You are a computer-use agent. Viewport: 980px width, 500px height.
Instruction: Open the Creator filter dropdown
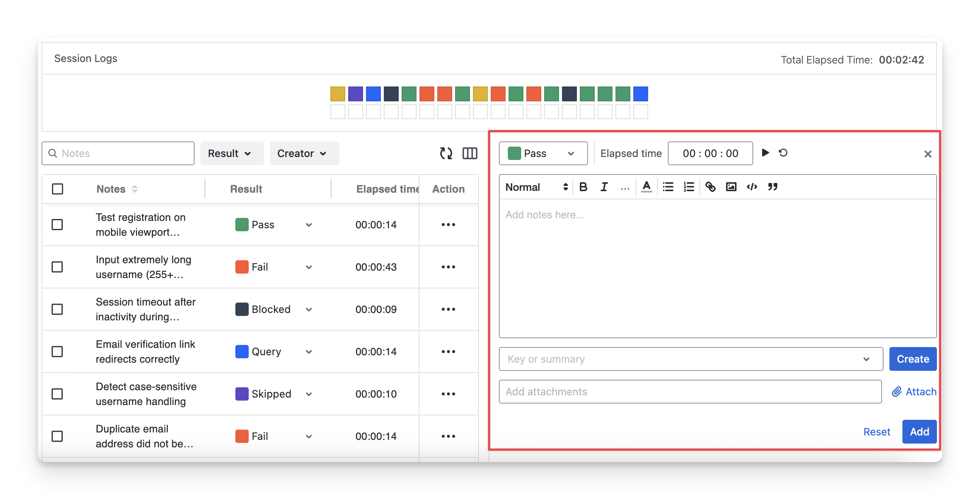click(304, 153)
